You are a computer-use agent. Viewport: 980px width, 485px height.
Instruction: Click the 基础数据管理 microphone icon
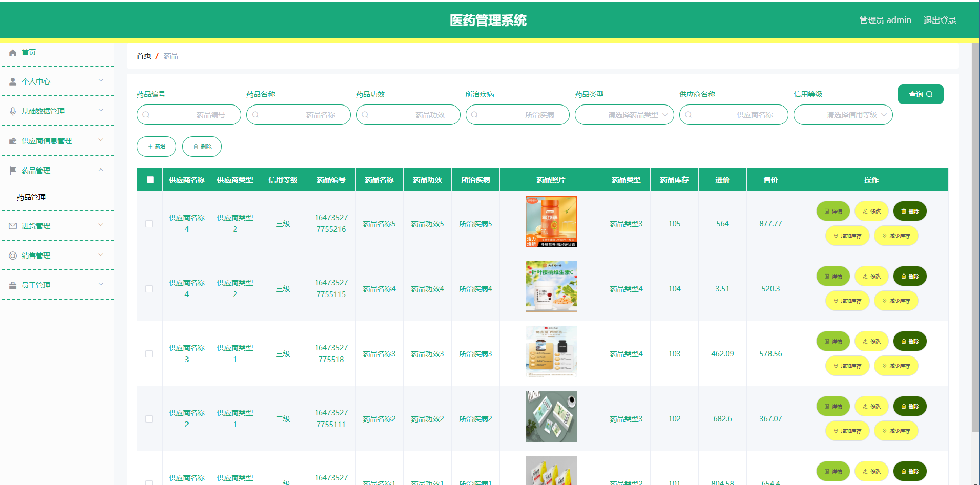pos(12,111)
